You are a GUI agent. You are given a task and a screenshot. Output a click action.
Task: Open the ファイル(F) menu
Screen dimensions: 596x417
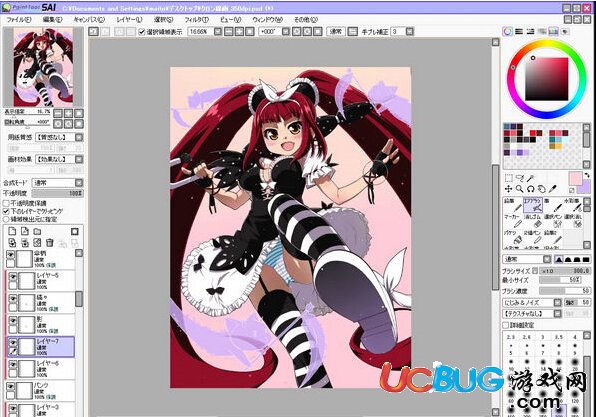coord(18,19)
